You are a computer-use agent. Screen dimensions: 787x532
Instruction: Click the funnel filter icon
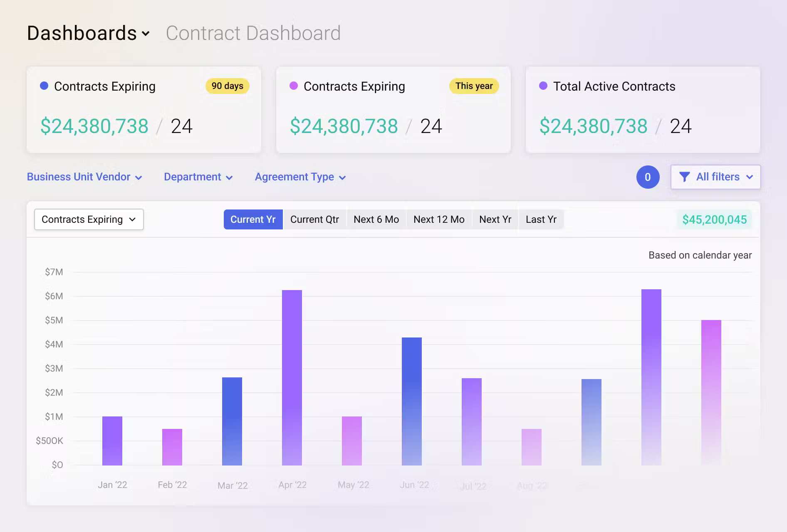click(684, 177)
